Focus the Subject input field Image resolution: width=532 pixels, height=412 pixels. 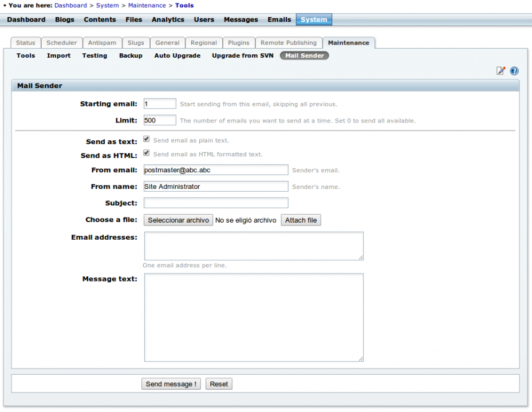[x=216, y=203]
